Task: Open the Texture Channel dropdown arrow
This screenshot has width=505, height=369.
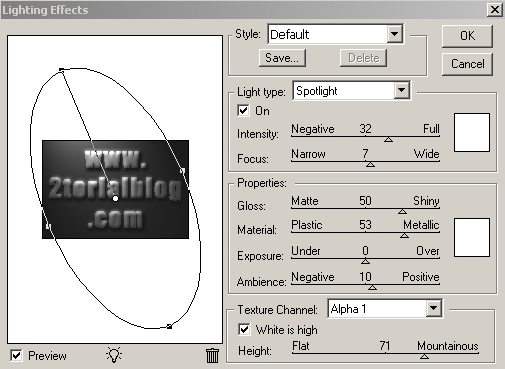Action: pyautogui.click(x=433, y=308)
